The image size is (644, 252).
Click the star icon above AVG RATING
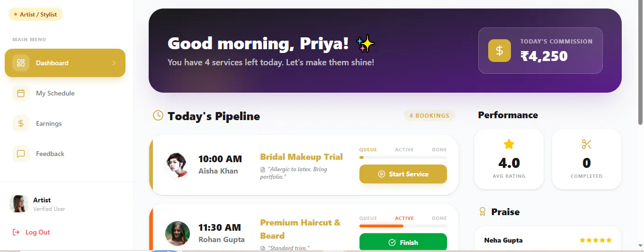pyautogui.click(x=509, y=144)
